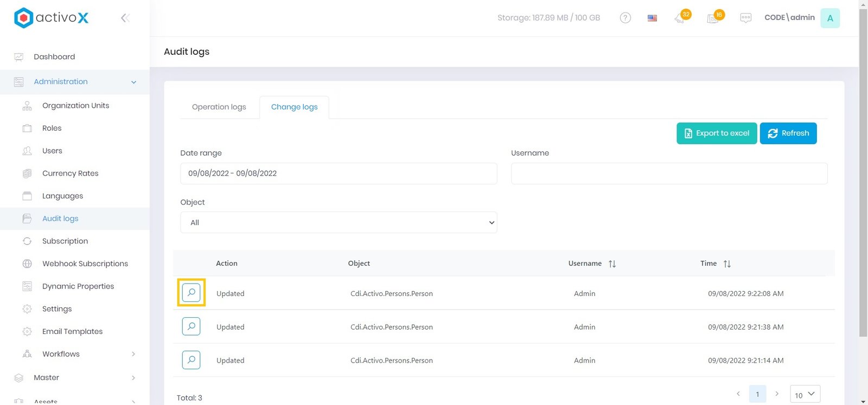Open Webhook Subscriptions in sidebar
Viewport: 868px width, 405px height.
85,263
